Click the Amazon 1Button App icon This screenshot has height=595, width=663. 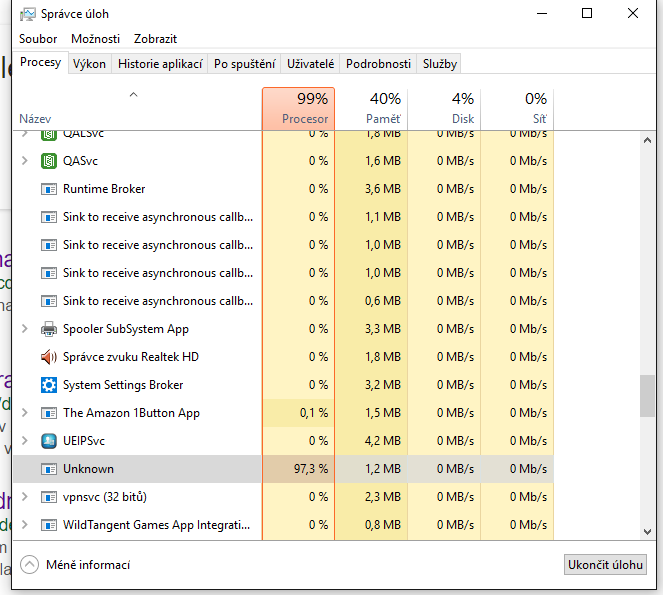tap(48, 413)
